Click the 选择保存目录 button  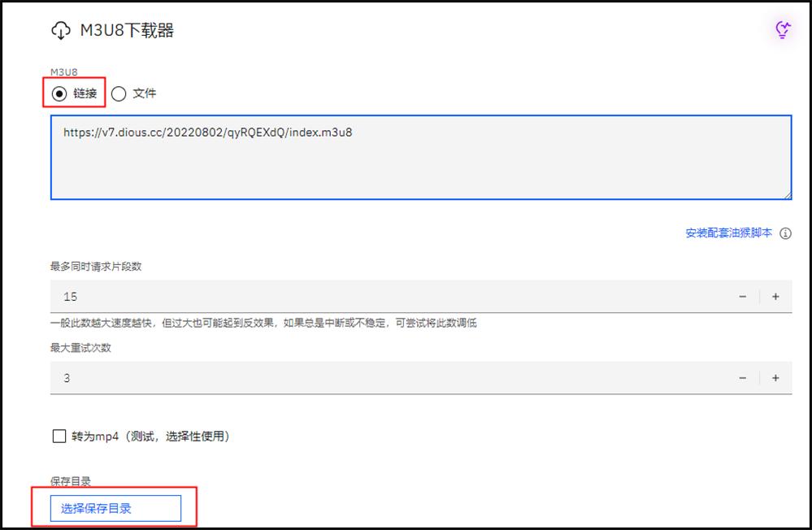pos(115,508)
